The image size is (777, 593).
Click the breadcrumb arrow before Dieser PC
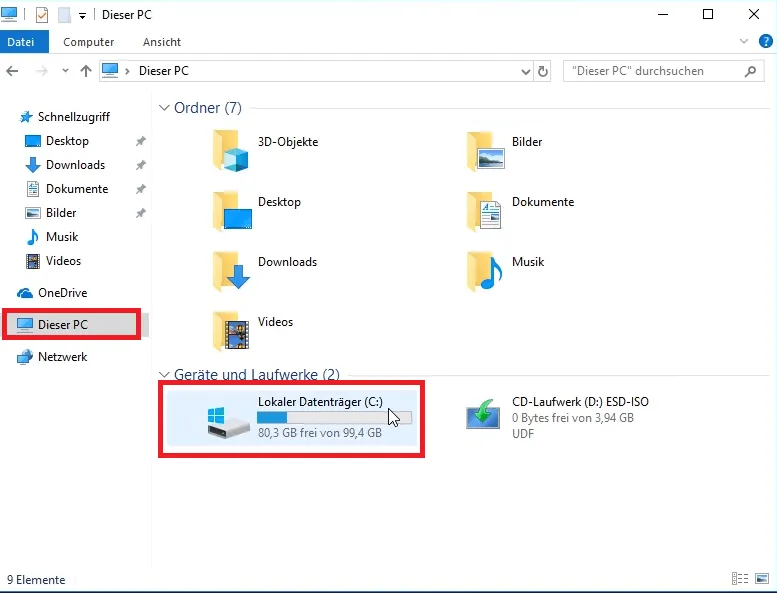[x=127, y=71]
